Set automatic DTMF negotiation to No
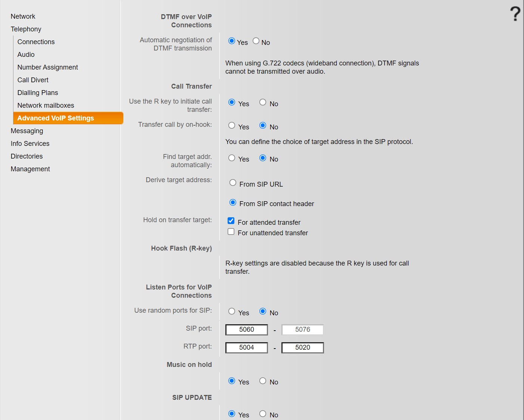Image resolution: width=524 pixels, height=420 pixels. pyautogui.click(x=256, y=41)
